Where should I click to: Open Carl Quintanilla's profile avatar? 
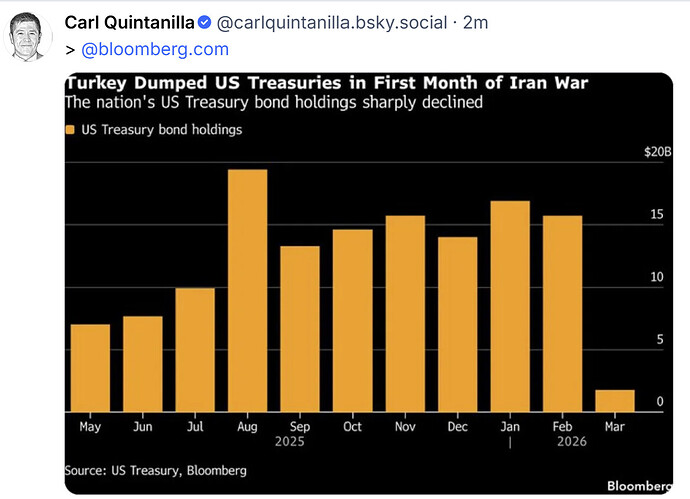pos(27,37)
